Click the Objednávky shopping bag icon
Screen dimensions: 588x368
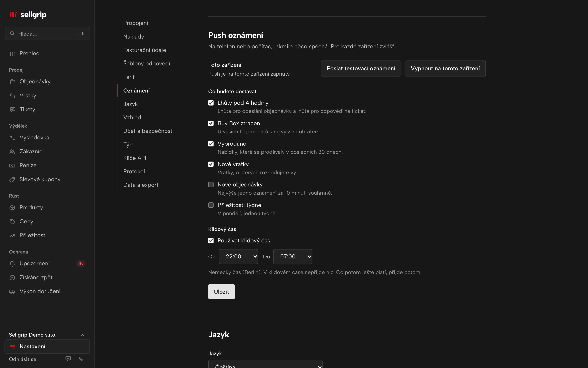[12, 82]
